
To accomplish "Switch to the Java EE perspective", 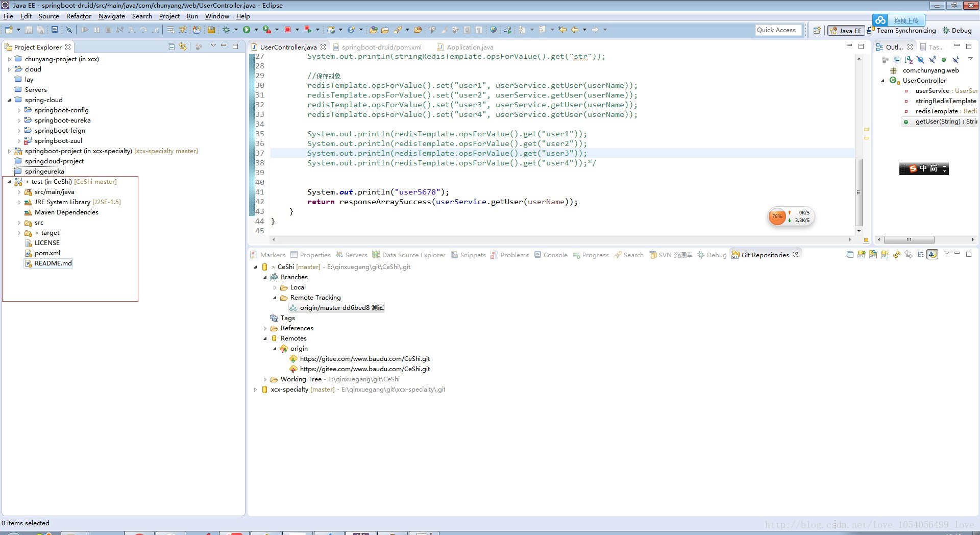I will tap(846, 31).
